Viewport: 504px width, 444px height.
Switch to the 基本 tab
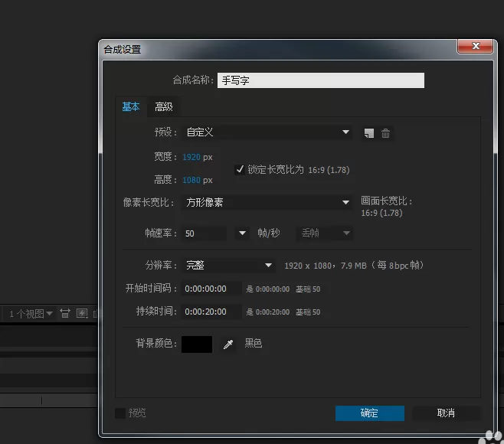[x=131, y=106]
